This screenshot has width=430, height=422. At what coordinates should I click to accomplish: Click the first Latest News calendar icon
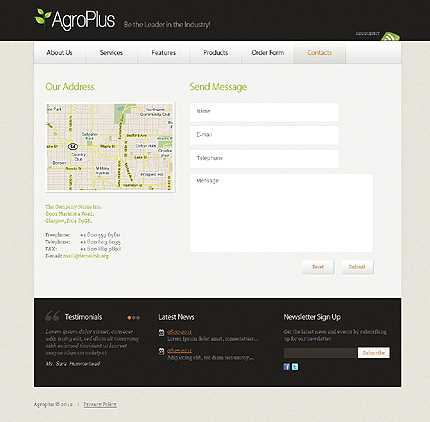161,332
